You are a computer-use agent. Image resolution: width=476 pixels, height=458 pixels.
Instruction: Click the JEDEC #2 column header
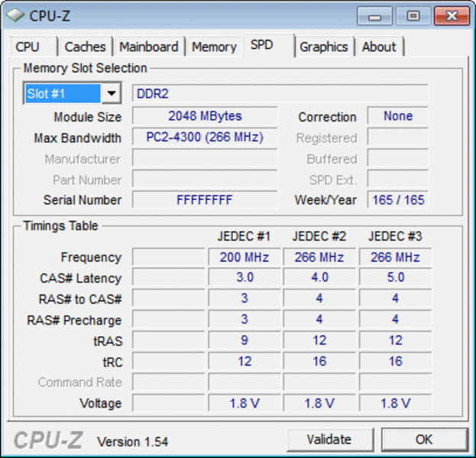point(319,237)
